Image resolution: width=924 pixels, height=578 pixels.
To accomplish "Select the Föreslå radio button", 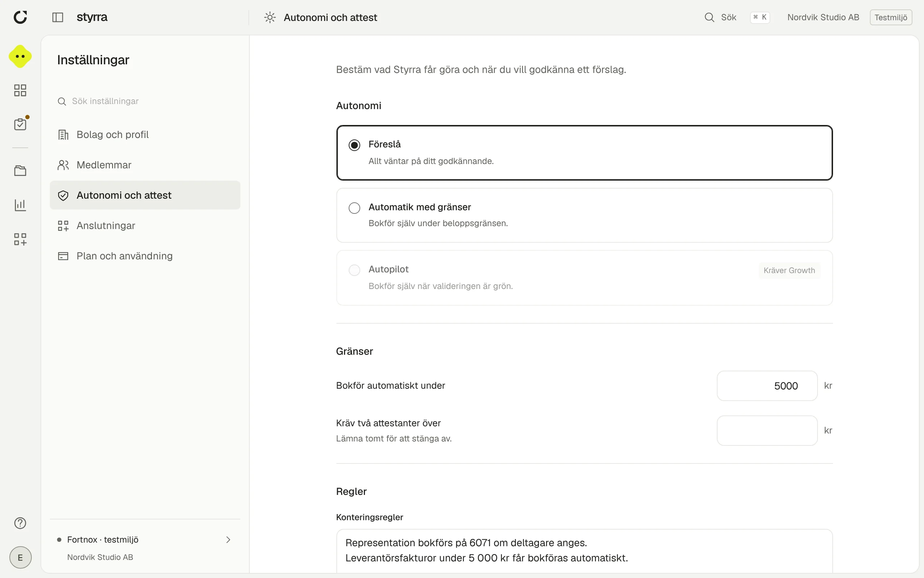I will [x=354, y=145].
